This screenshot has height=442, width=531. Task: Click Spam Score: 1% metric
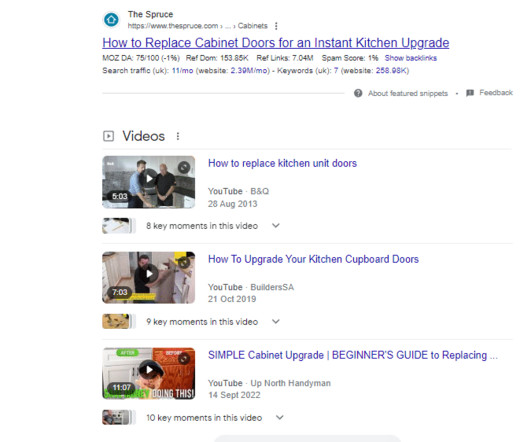pos(350,58)
